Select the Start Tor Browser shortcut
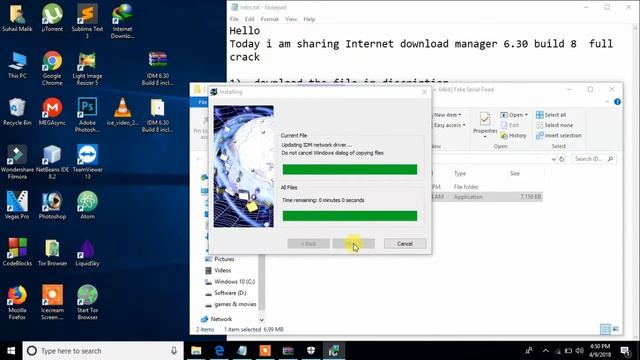This screenshot has height=360, width=640. [87, 302]
